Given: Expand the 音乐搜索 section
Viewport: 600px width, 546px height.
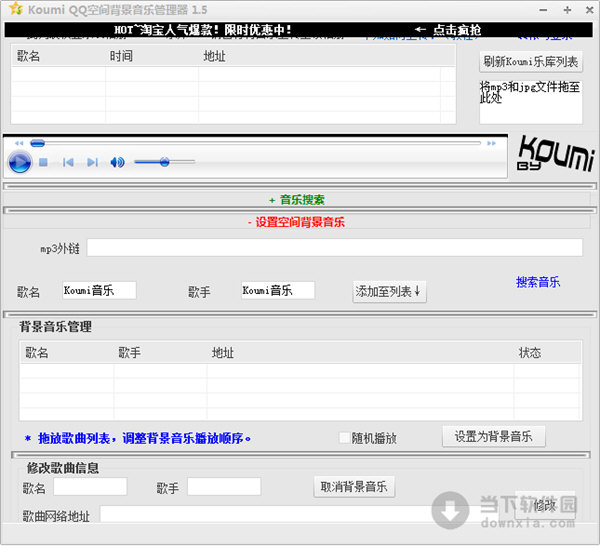Looking at the screenshot, I should (x=297, y=200).
